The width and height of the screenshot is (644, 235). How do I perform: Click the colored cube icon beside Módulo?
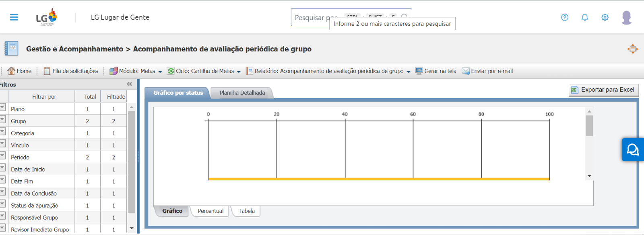click(114, 71)
